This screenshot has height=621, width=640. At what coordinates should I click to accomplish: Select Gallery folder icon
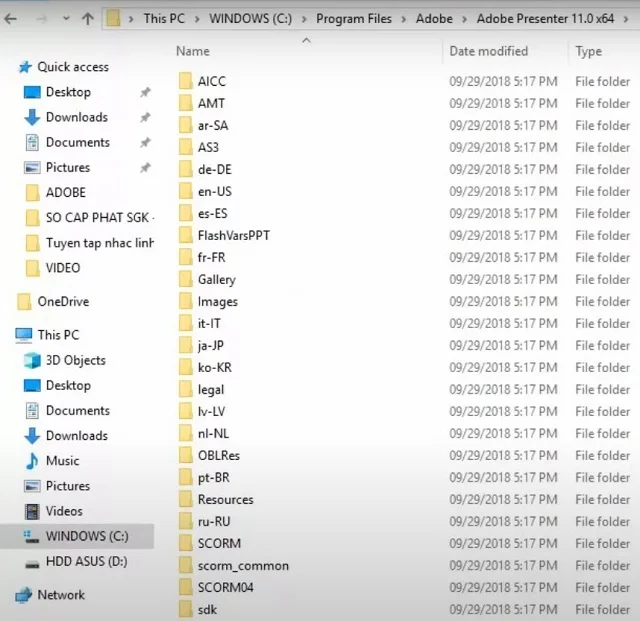click(x=185, y=280)
